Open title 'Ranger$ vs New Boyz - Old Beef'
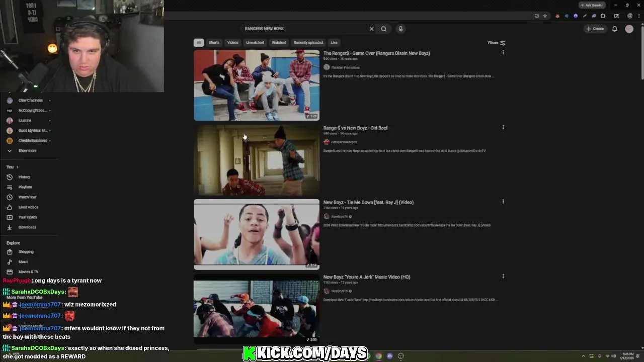Image resolution: width=644 pixels, height=362 pixels. coord(355,128)
